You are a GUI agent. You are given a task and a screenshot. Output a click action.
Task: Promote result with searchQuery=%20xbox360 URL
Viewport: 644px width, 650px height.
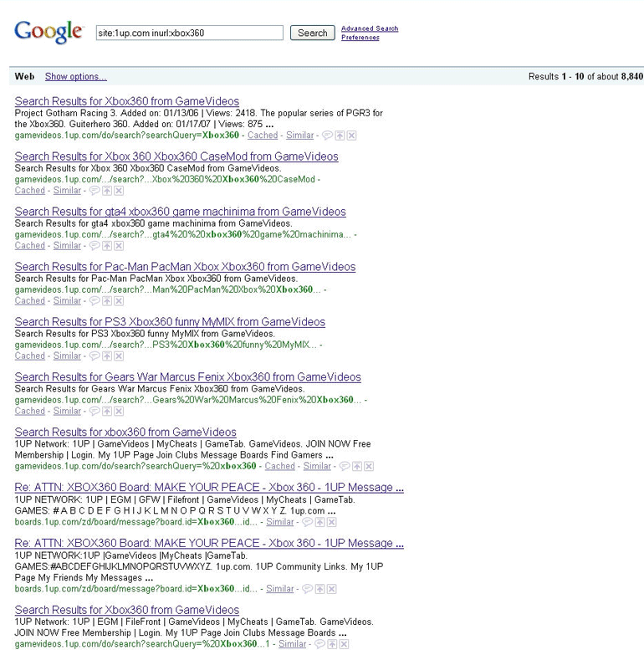(357, 466)
